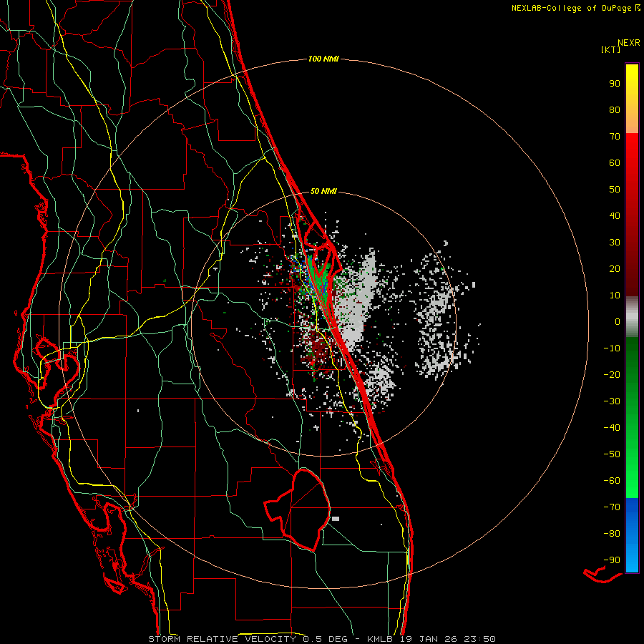
Task: Click the NEXLAB-College of DuPage label
Action: (575, 8)
